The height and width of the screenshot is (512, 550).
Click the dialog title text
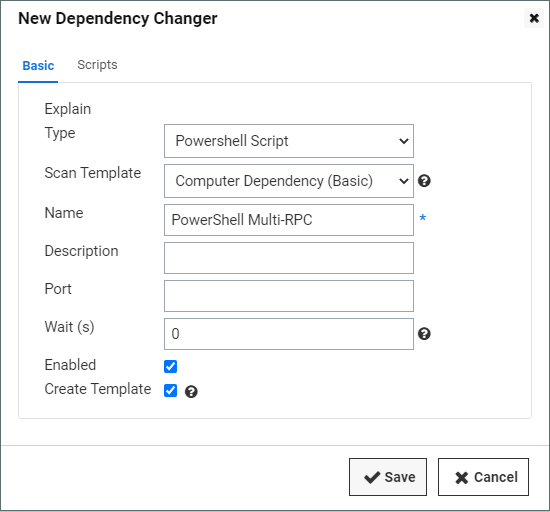coord(118,19)
